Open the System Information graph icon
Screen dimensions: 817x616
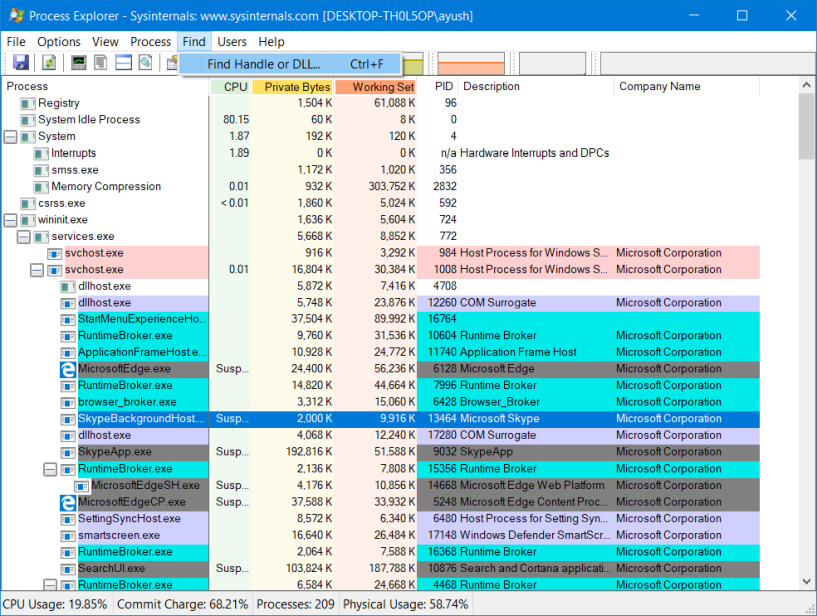point(78,63)
